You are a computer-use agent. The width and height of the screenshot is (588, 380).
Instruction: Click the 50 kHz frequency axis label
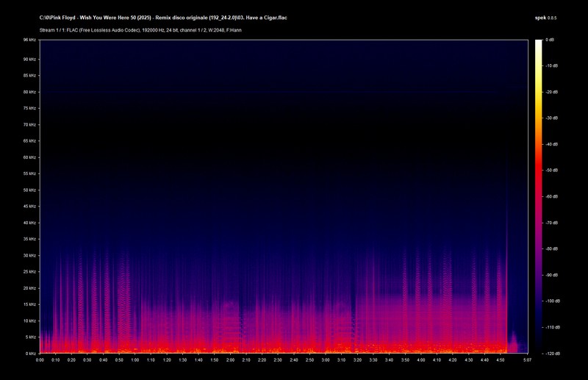29,190
